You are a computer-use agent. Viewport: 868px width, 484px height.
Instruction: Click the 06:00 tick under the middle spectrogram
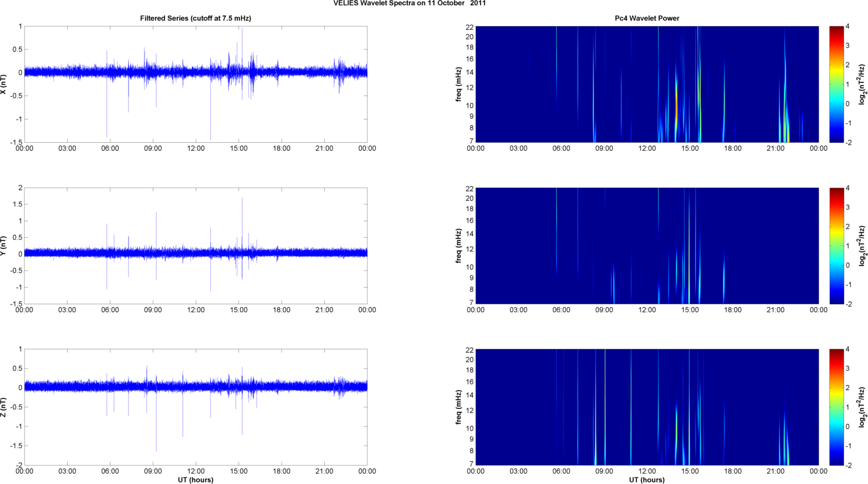(561, 310)
